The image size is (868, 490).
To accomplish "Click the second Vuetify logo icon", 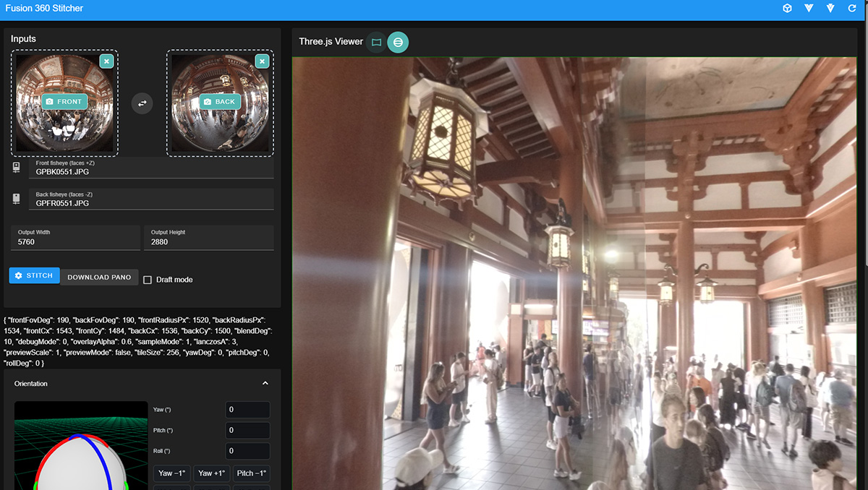I will point(830,9).
